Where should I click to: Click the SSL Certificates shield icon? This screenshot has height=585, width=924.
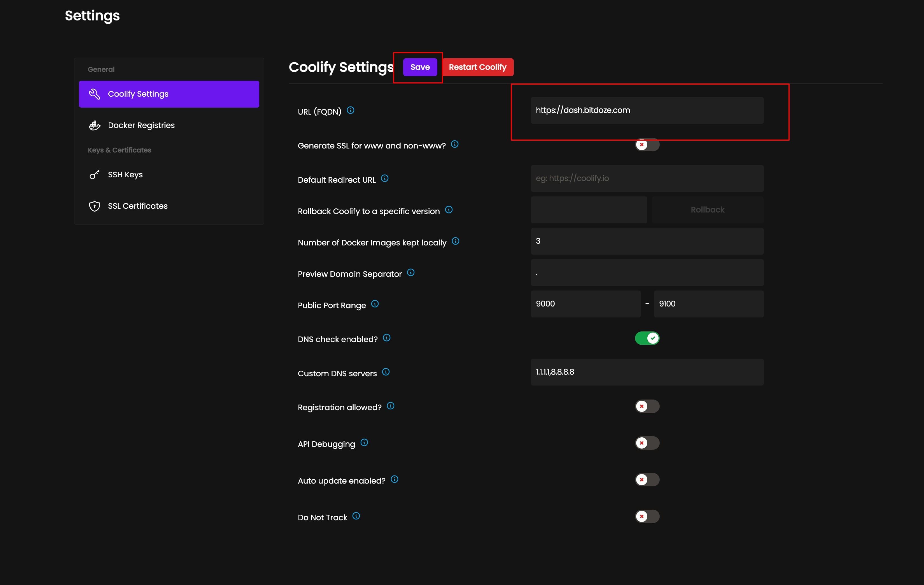pyautogui.click(x=94, y=206)
